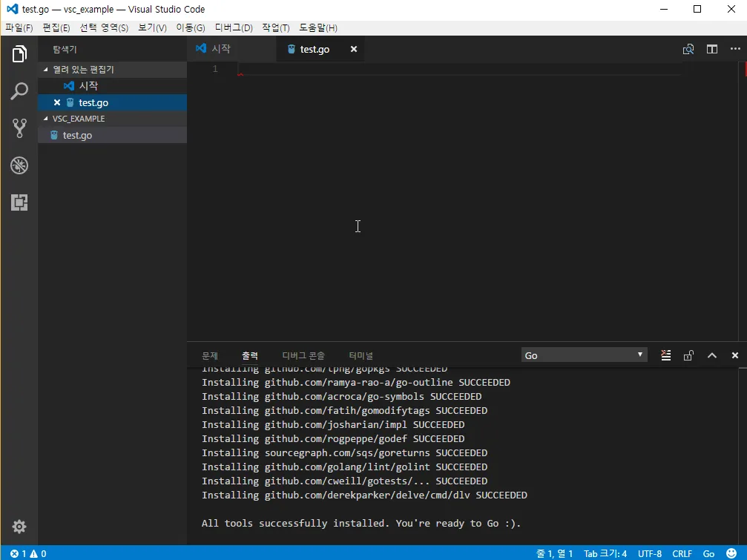Select the 출력 panel tab
Viewport: 747px width, 560px height.
click(x=250, y=356)
